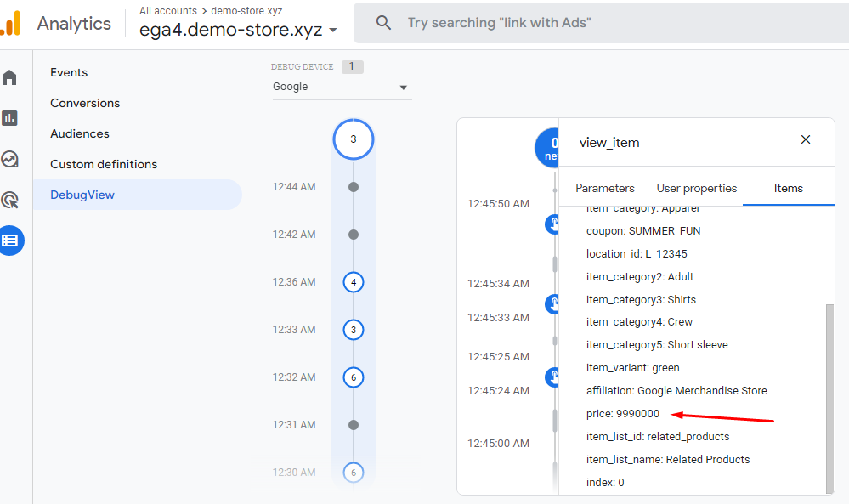
Task: Click the event icon near 12:45:50 AM
Action: (x=552, y=224)
